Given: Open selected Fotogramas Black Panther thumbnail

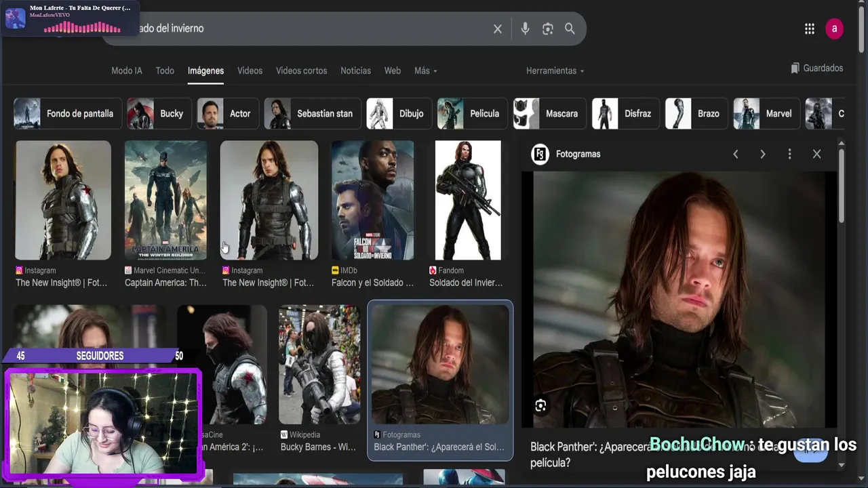Looking at the screenshot, I should (440, 365).
